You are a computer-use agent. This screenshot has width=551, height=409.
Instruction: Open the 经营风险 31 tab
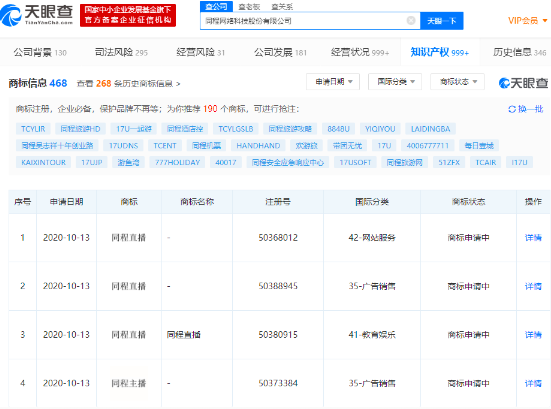(x=201, y=53)
